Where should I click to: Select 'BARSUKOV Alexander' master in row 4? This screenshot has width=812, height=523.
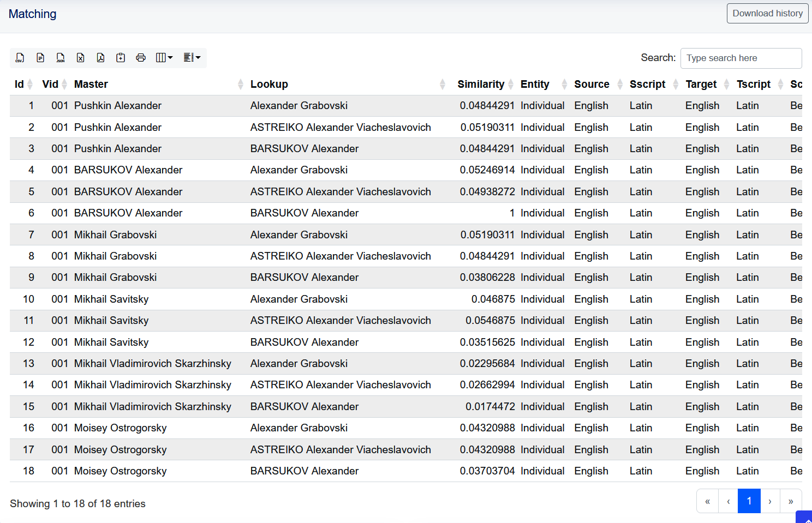[128, 170]
